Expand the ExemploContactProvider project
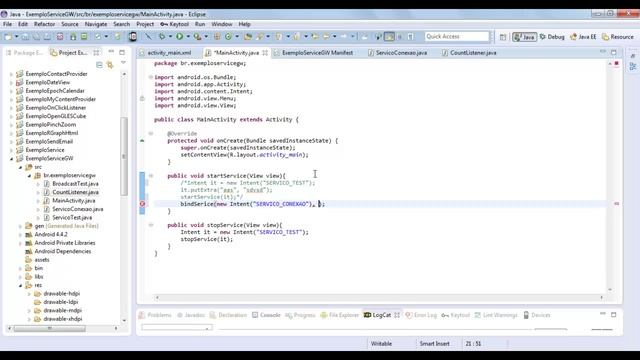Image resolution: width=640 pixels, height=360 pixels. click(11, 74)
